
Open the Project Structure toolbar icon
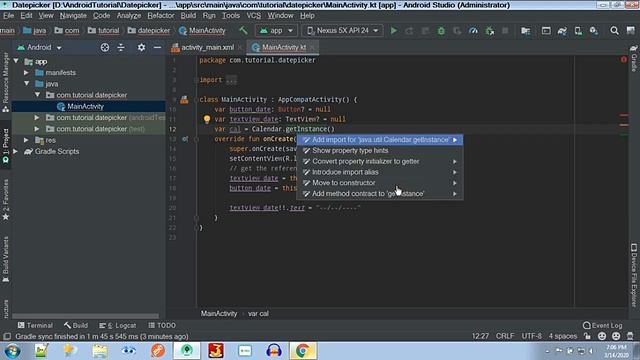pos(526,31)
